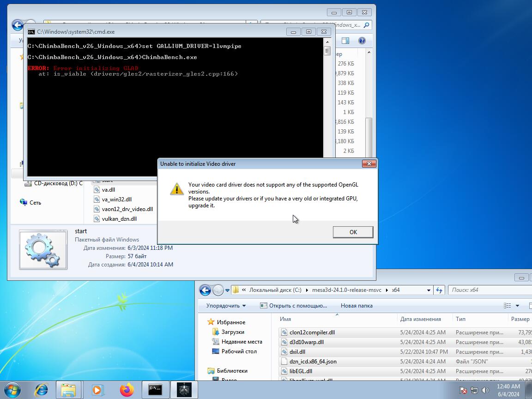Select file libEGL.dll
Screen dimensions: 532x399
(301, 371)
